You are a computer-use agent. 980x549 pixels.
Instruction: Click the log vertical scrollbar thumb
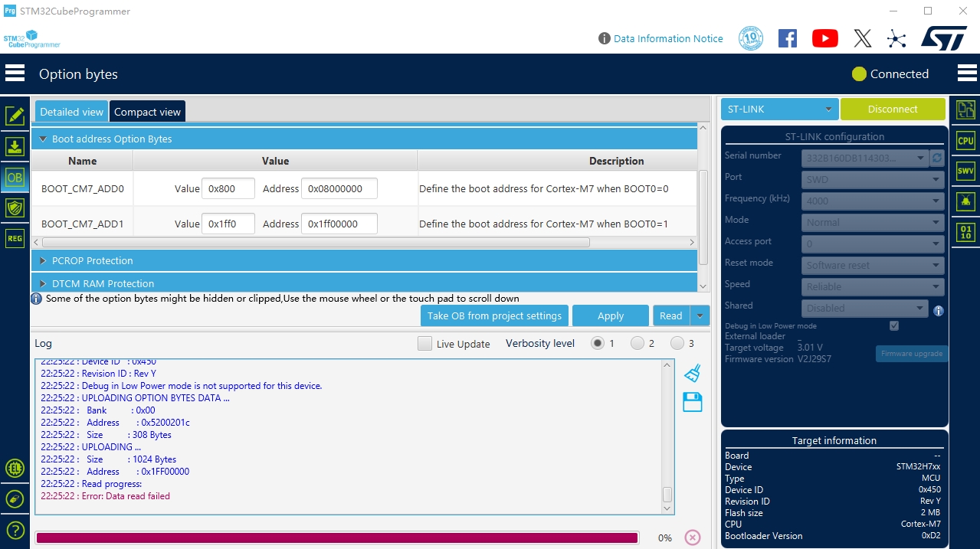(x=667, y=494)
